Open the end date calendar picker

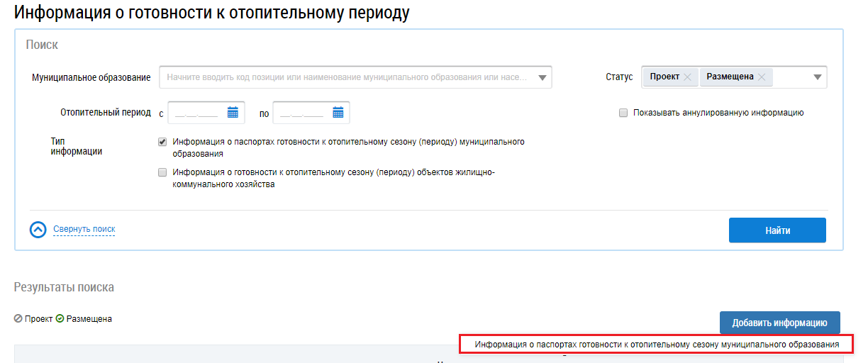(338, 112)
